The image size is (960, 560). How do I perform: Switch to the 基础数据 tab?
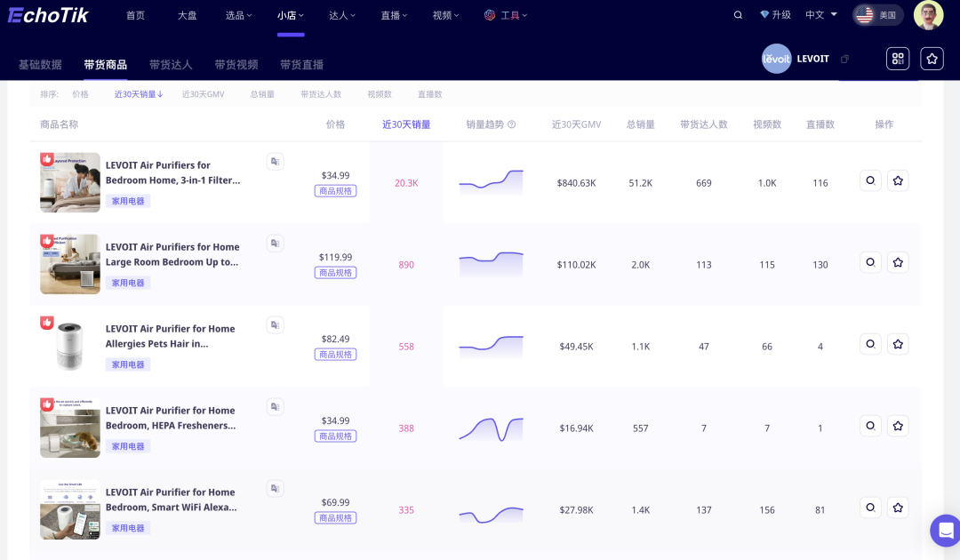40,65
